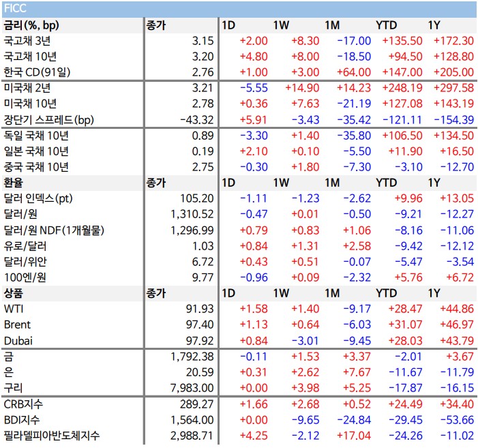Screen dimensions: 478x448
Task: Select the dollar index value 105.20
Action: (197, 198)
